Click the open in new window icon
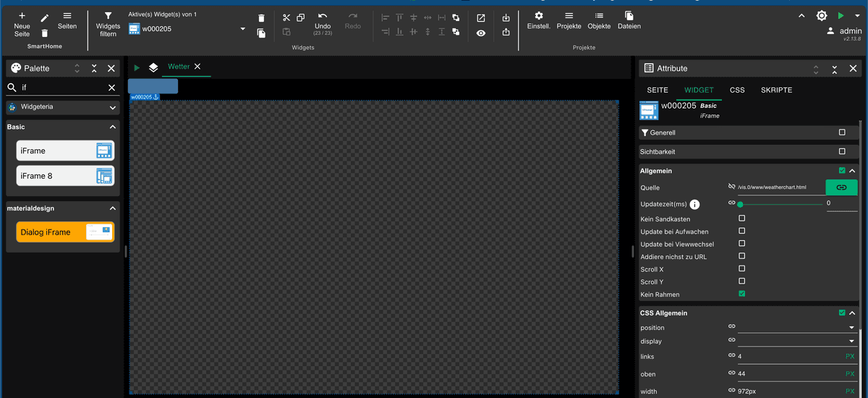This screenshot has height=398, width=868. pyautogui.click(x=481, y=18)
